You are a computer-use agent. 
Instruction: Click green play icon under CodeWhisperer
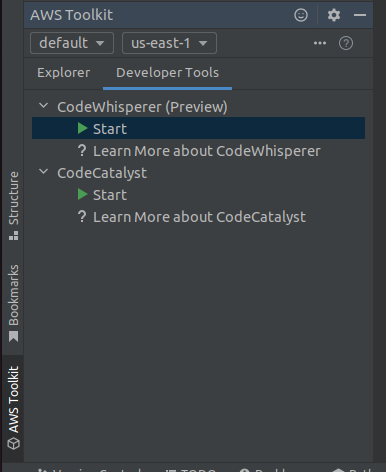[82, 128]
